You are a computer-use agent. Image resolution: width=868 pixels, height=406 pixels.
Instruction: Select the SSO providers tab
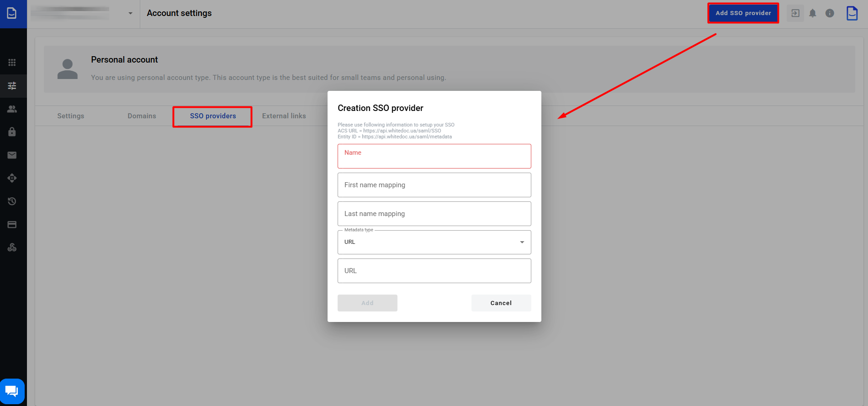(x=213, y=116)
